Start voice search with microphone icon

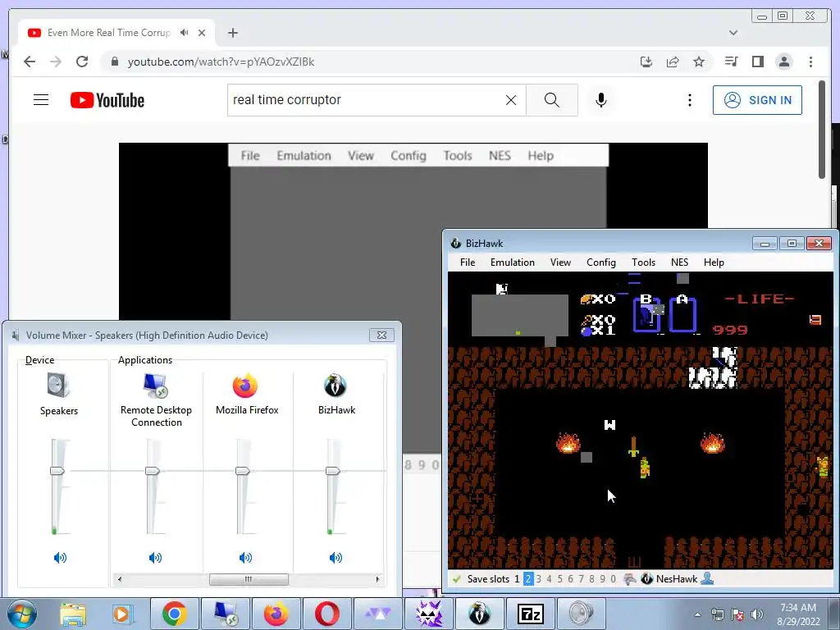coord(601,100)
